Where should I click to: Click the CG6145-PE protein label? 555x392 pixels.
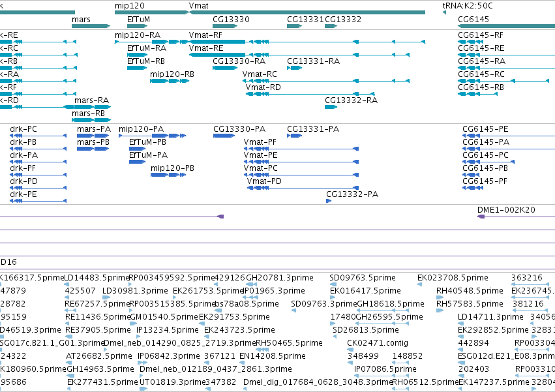click(x=486, y=129)
